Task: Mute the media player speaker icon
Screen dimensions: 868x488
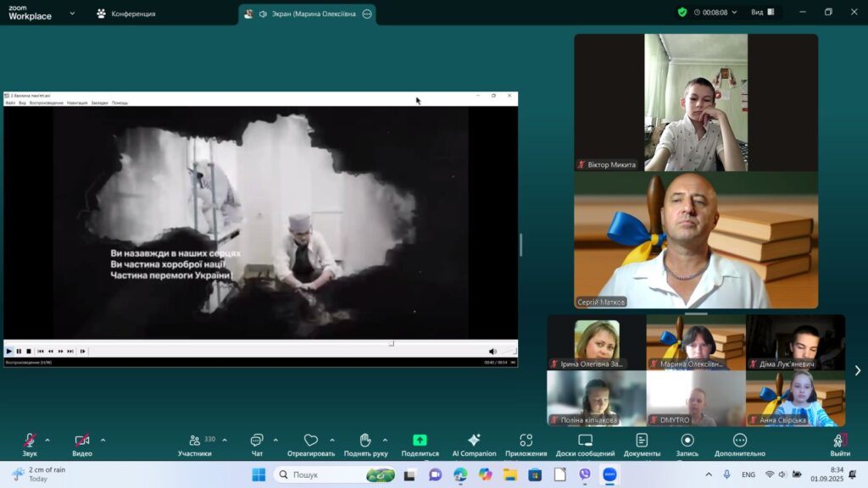Action: coord(492,352)
